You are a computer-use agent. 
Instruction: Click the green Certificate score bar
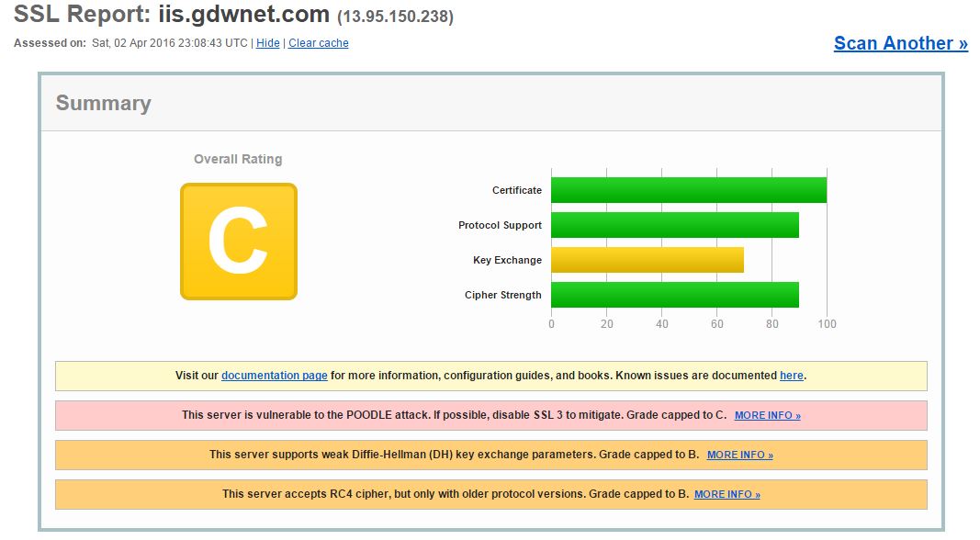tap(689, 190)
